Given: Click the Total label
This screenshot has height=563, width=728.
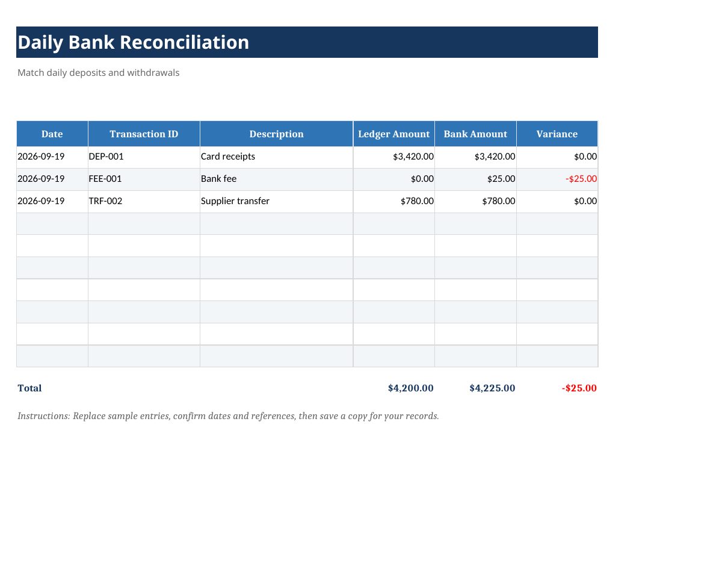Looking at the screenshot, I should [29, 388].
